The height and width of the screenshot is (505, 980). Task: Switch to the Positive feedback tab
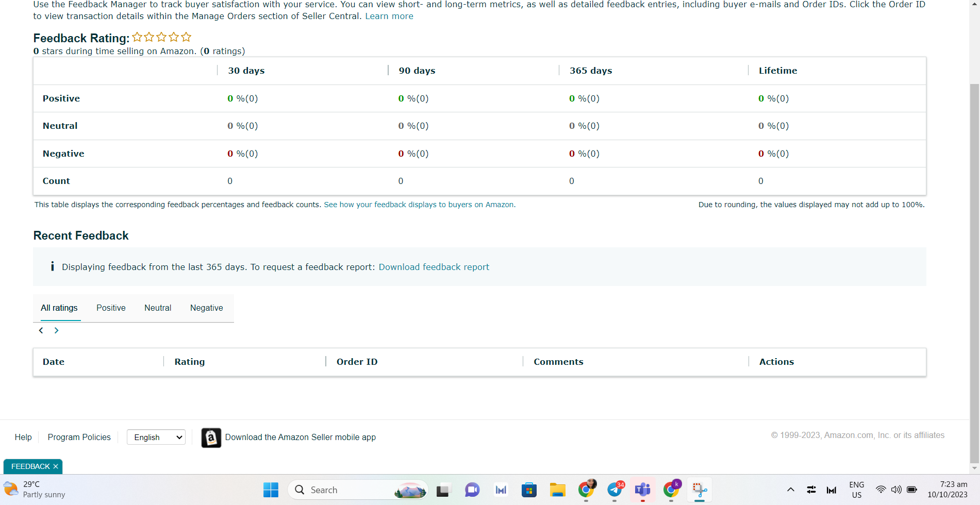pos(111,308)
